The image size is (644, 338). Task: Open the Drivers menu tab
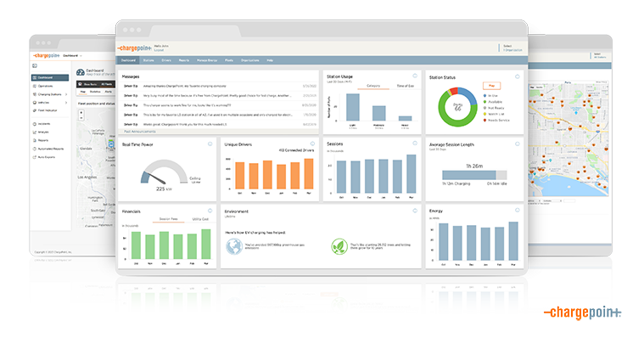(166, 60)
